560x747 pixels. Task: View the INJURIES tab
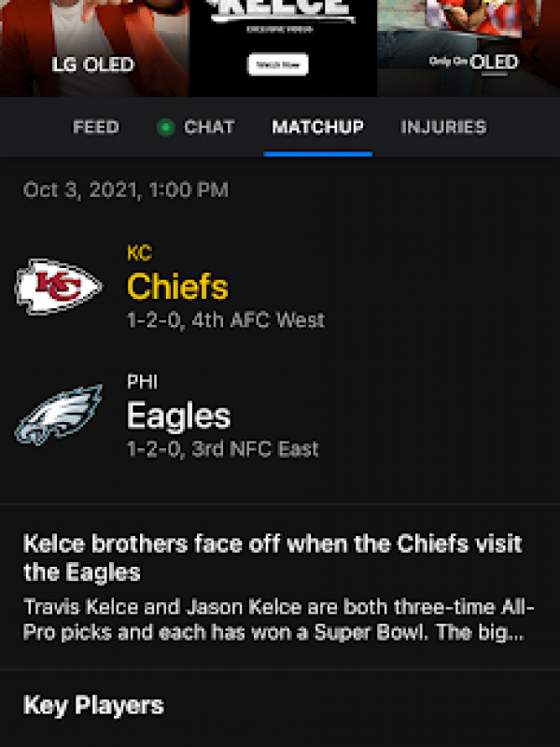coord(445,128)
